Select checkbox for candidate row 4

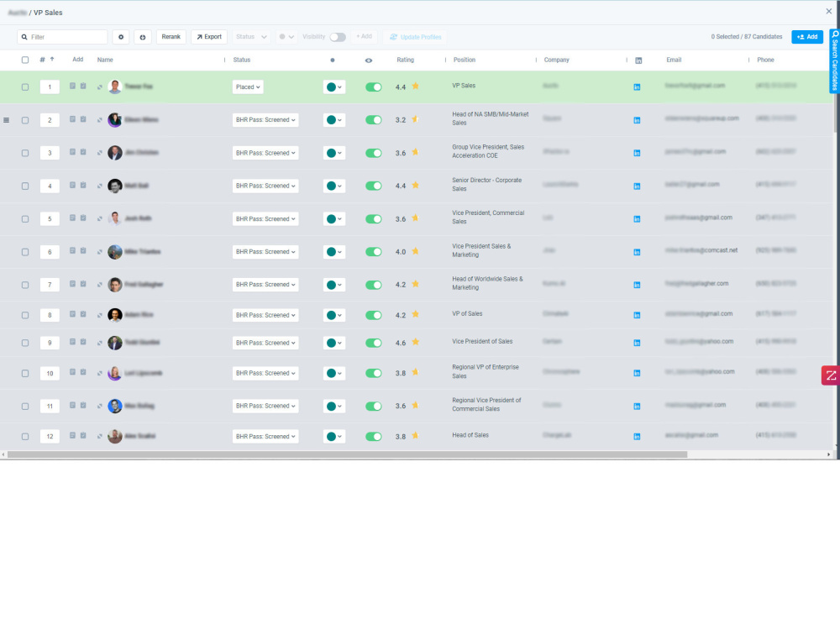point(25,186)
